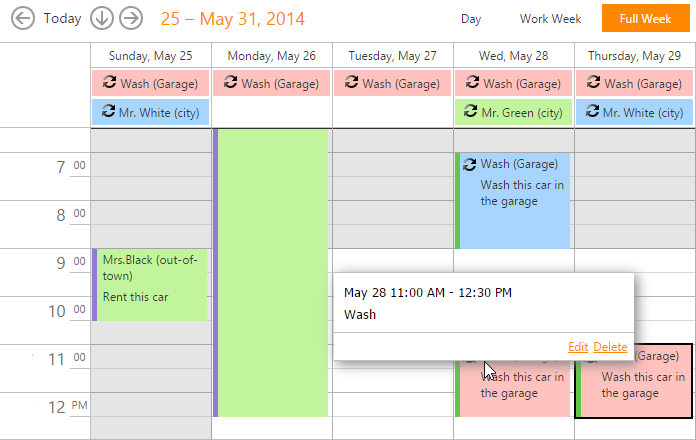Select the Full Week view
Viewport: 696px width, 440px height.
coord(645,19)
